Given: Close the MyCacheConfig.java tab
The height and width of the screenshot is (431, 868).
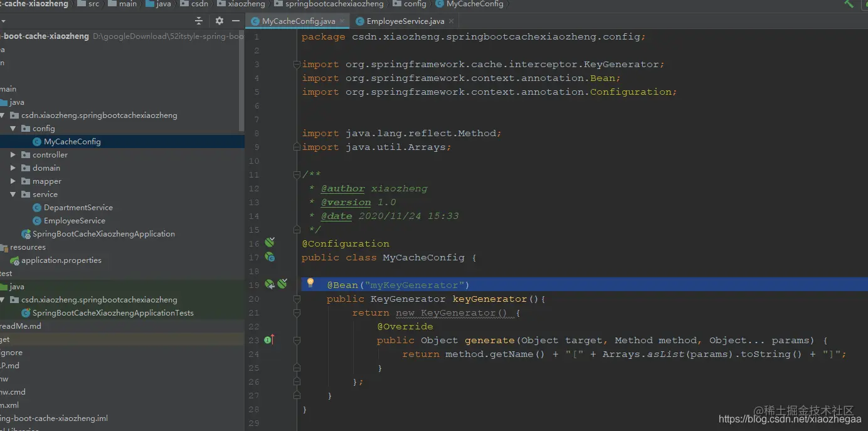Looking at the screenshot, I should [x=342, y=21].
